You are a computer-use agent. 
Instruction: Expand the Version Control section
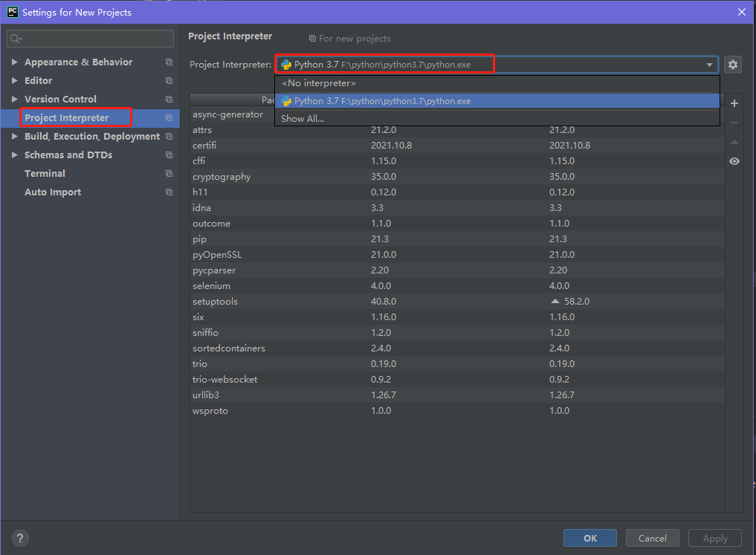[14, 100]
